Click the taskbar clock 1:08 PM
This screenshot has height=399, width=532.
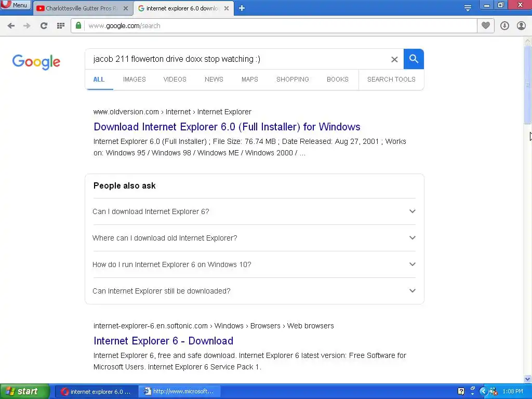pos(513,392)
